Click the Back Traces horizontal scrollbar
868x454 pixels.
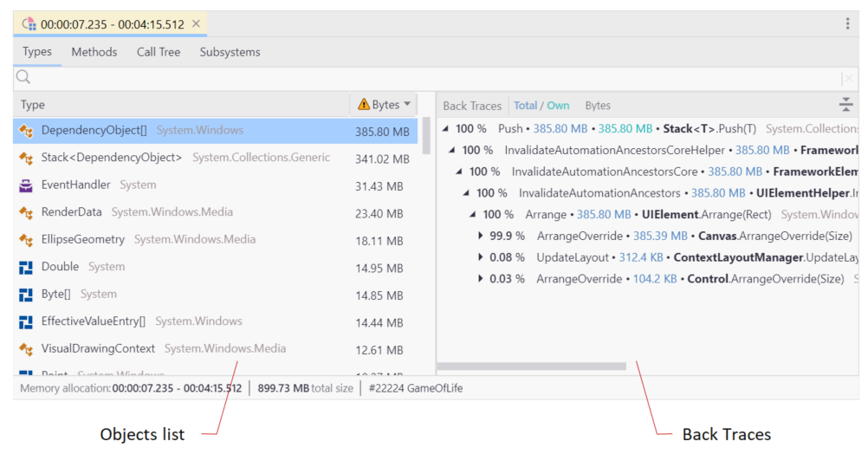(531, 366)
